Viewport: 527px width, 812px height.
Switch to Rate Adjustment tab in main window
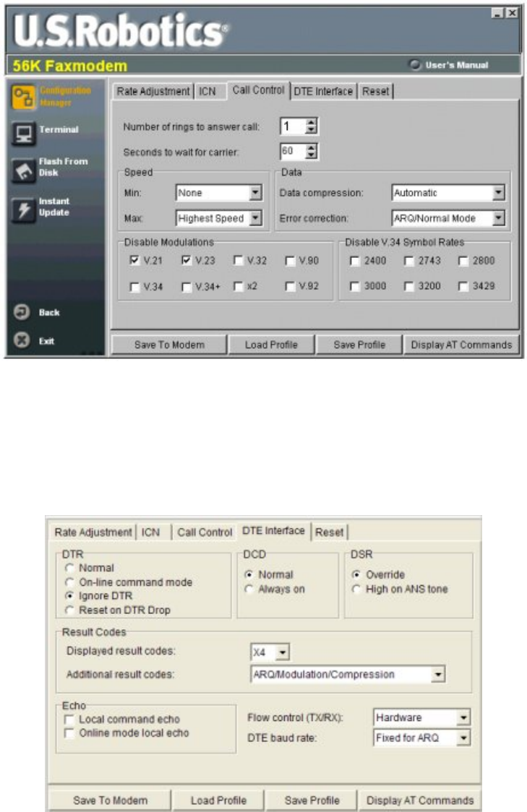153,91
